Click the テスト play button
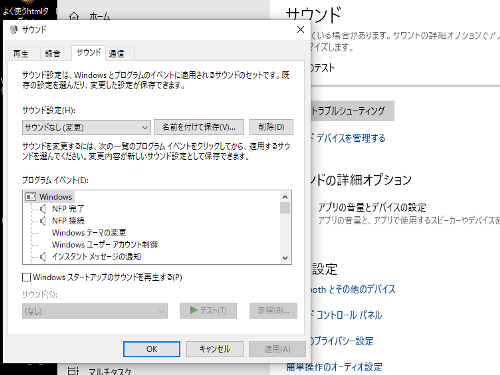 point(208,311)
